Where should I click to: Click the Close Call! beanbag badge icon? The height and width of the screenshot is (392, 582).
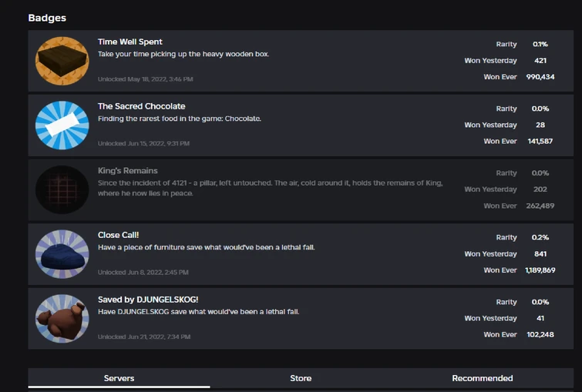pos(62,253)
